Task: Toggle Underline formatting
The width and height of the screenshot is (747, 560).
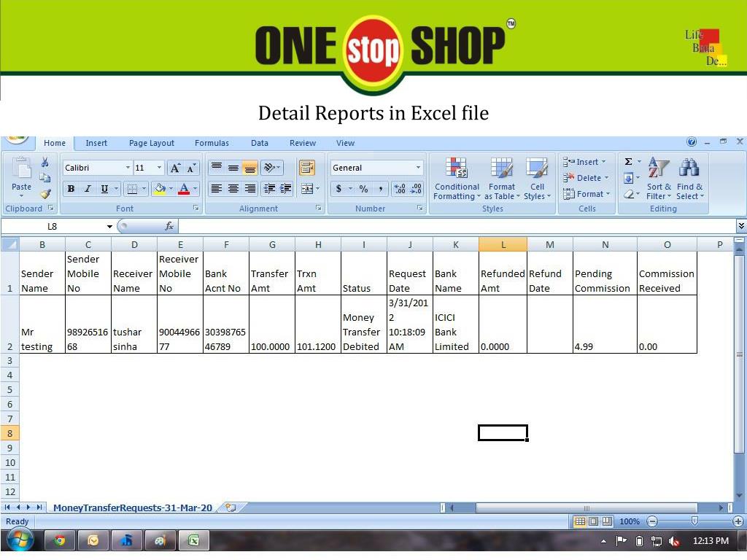Action: click(104, 189)
